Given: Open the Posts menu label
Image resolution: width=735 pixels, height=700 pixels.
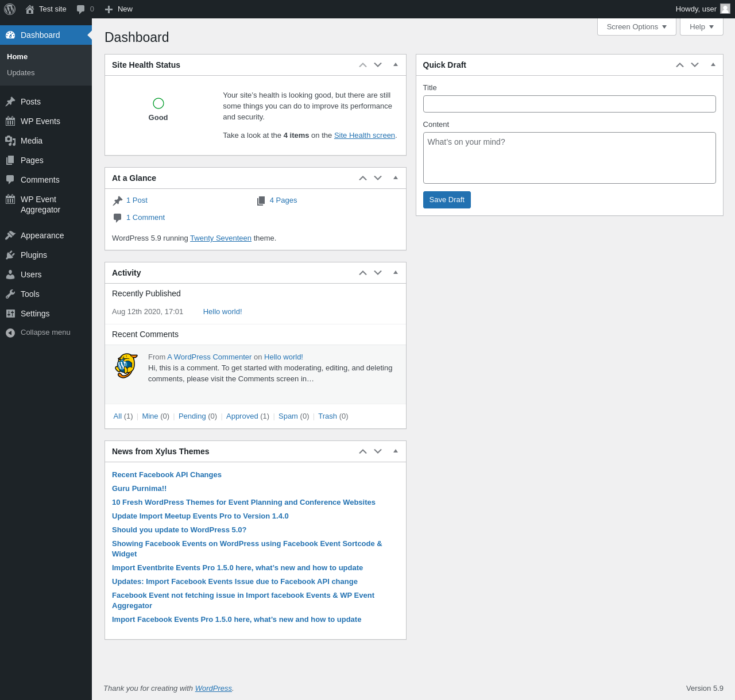Looking at the screenshot, I should coord(30,102).
